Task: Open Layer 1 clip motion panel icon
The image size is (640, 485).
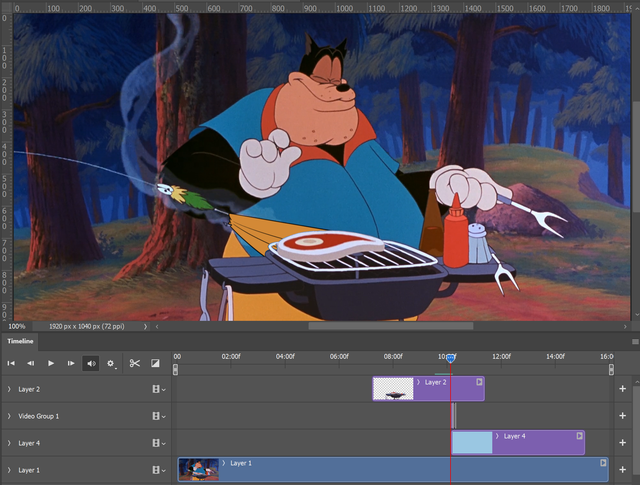Action: point(603,463)
